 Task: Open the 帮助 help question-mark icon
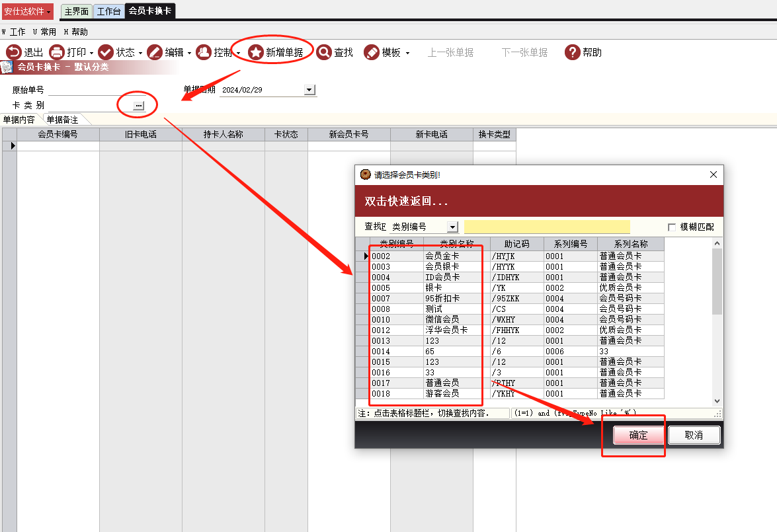(x=573, y=52)
